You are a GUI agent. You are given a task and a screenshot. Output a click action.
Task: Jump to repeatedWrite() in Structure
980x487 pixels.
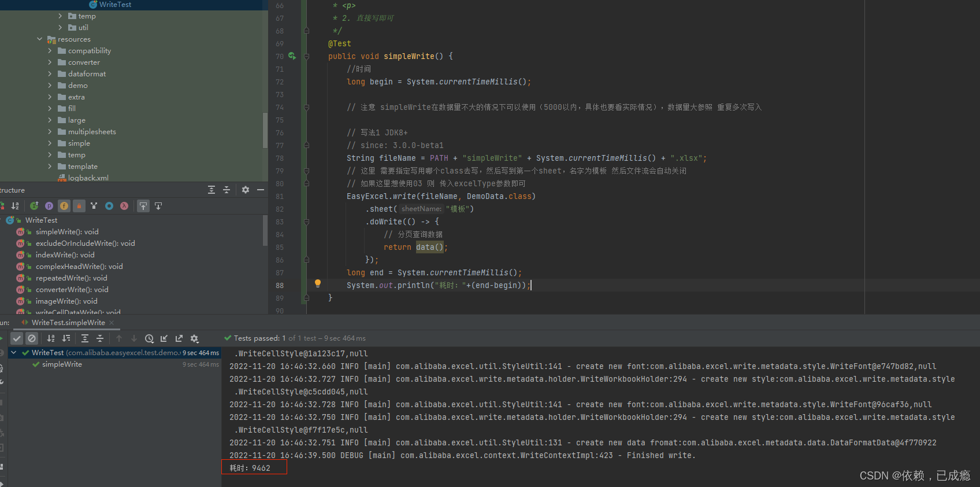71,278
